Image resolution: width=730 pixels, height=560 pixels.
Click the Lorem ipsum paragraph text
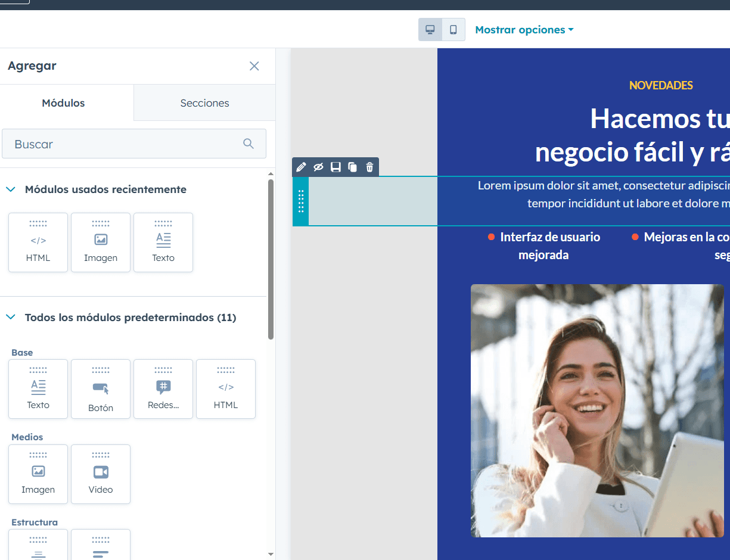click(x=604, y=194)
